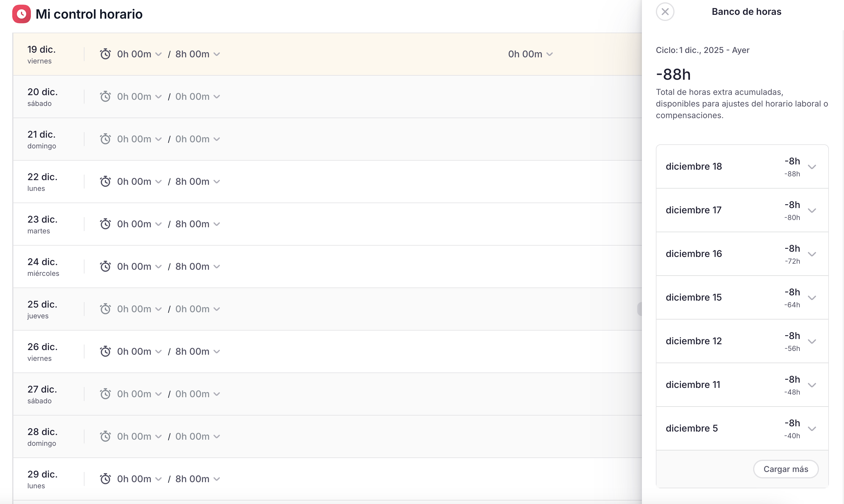The image size is (844, 504).
Task: Open the right-side 0h 00m dropdown on 19 dic.
Action: coord(530,54)
